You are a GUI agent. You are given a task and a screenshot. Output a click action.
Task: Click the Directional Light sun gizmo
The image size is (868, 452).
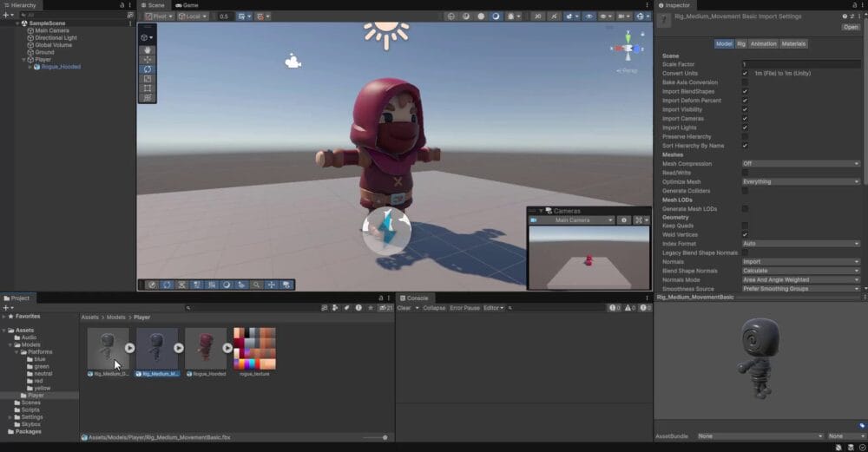tap(386, 33)
